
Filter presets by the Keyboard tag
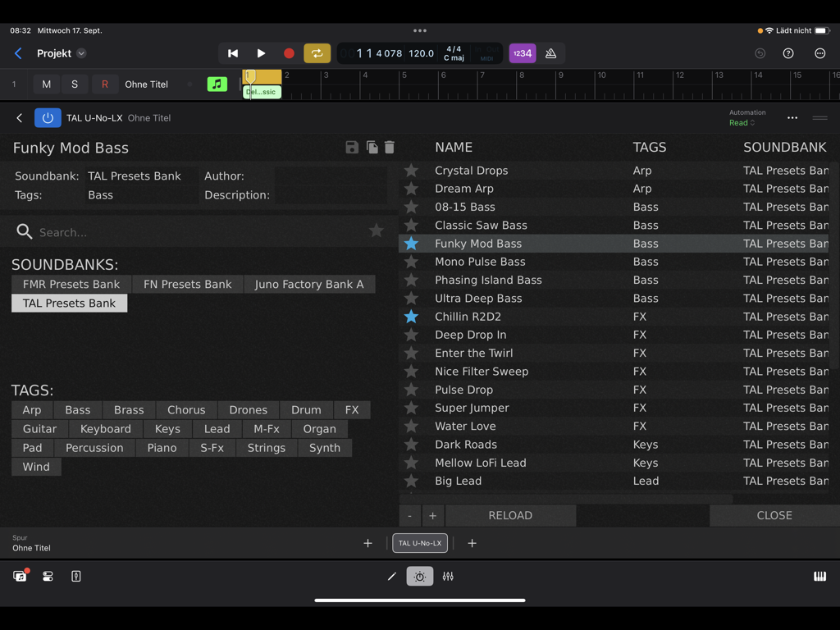tap(105, 428)
